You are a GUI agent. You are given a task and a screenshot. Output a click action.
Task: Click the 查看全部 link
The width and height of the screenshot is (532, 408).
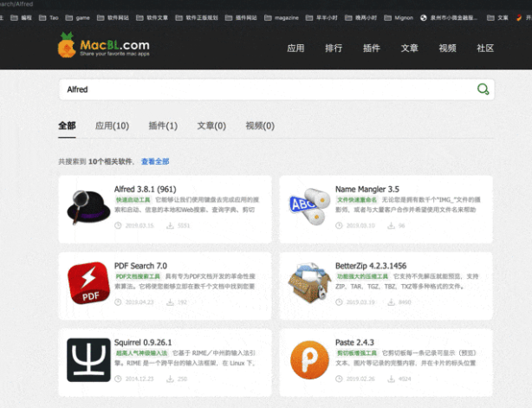pos(155,161)
